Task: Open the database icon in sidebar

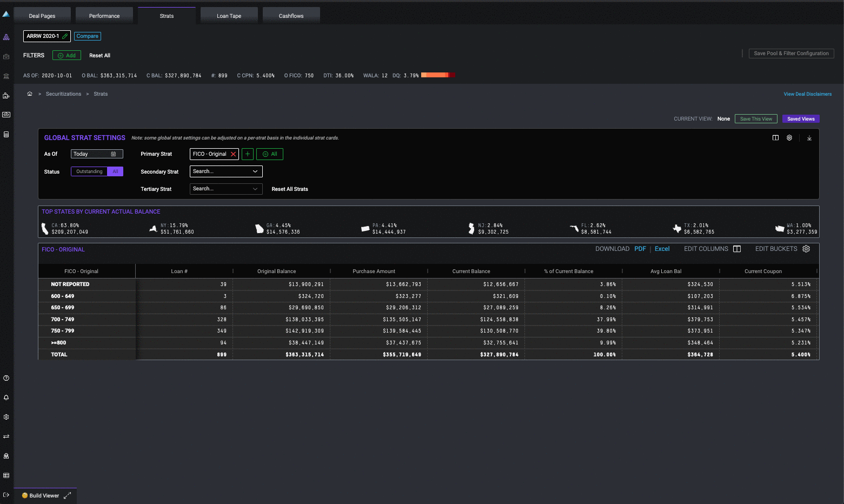Action: click(6, 134)
